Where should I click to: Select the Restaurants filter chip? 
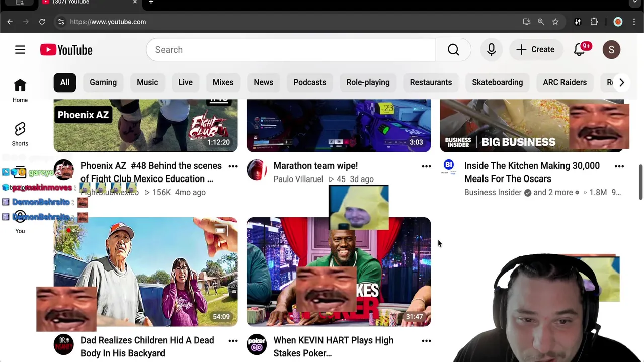click(431, 82)
